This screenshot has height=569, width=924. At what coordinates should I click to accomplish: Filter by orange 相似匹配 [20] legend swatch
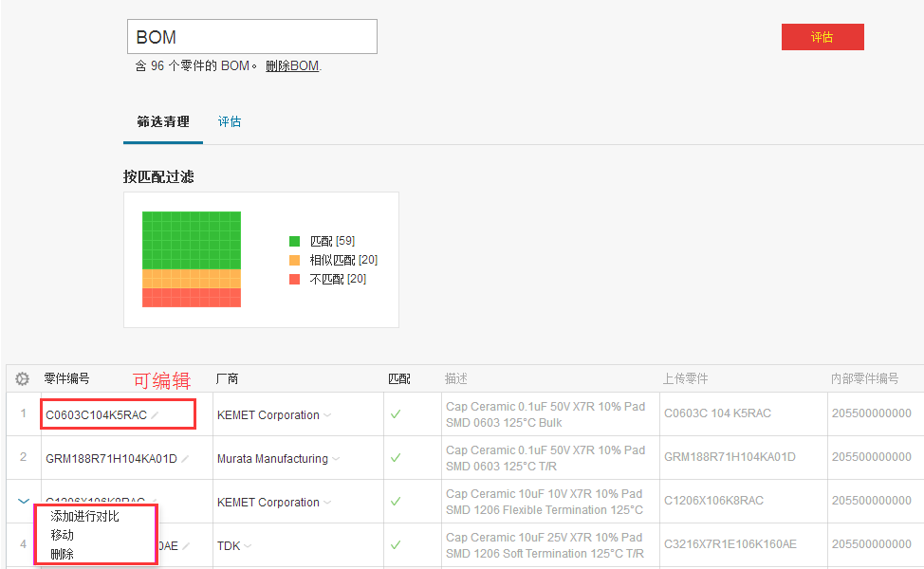[295, 260]
